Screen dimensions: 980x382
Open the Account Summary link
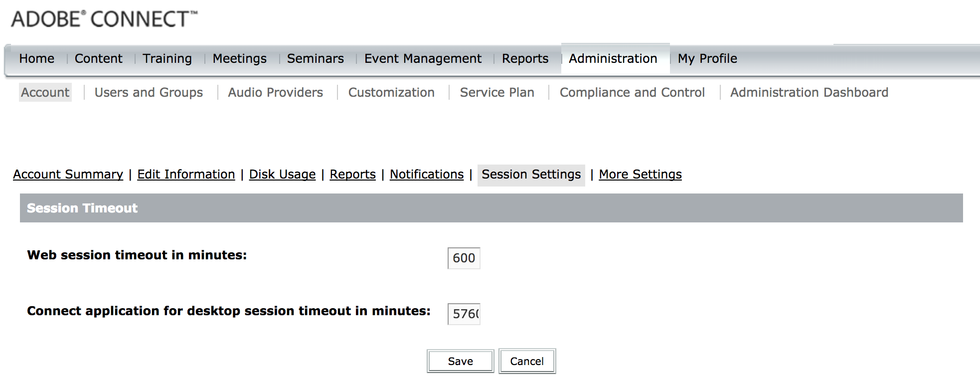(68, 175)
